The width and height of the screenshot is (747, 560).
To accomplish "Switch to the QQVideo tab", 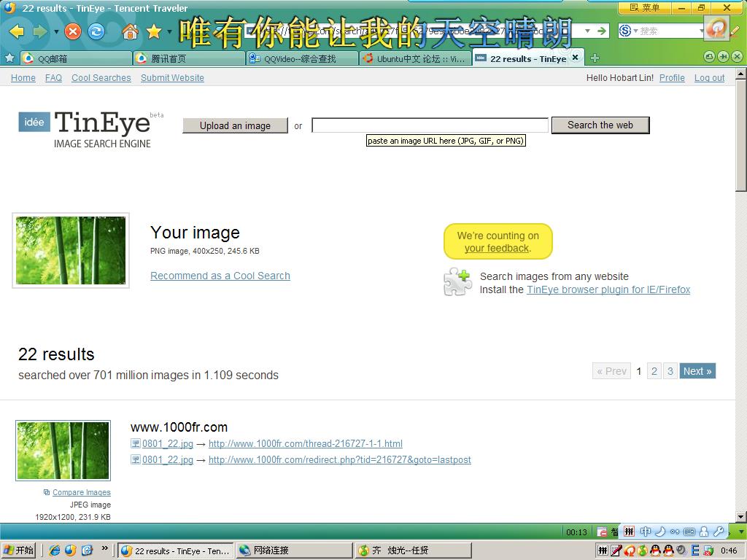I will click(303, 58).
